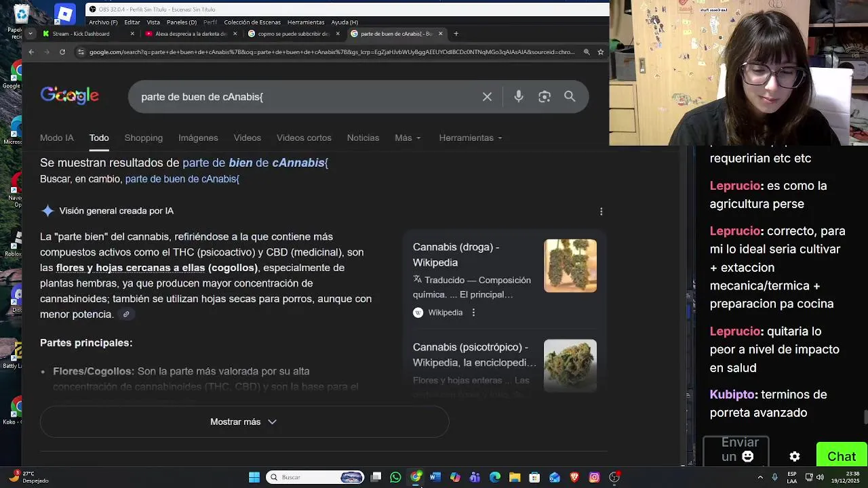This screenshot has width=868, height=488.
Task: Expand the Herramientas dropdown
Action: [471, 138]
